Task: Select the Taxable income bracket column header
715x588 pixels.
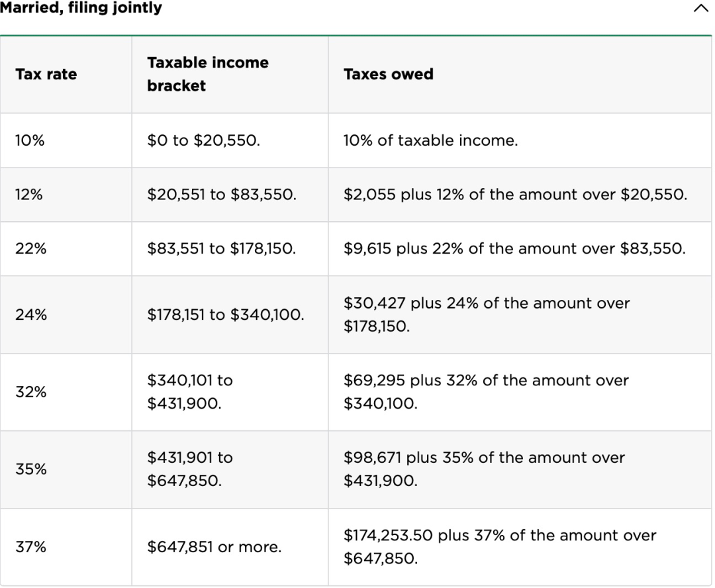Action: [208, 74]
